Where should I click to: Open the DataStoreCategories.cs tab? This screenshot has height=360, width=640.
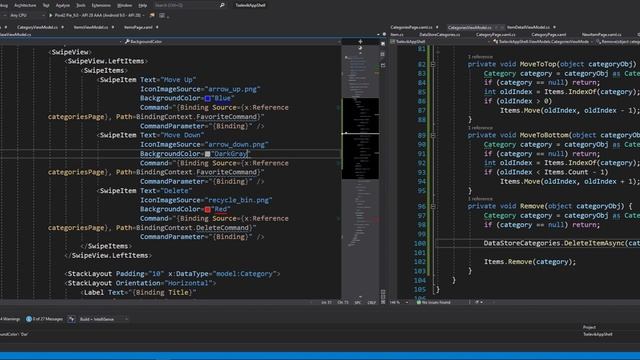(x=440, y=35)
